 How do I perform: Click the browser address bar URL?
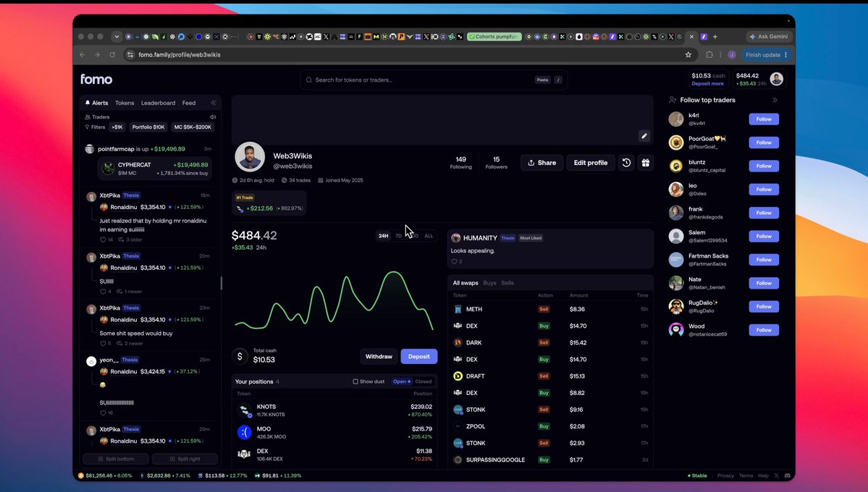(x=180, y=55)
